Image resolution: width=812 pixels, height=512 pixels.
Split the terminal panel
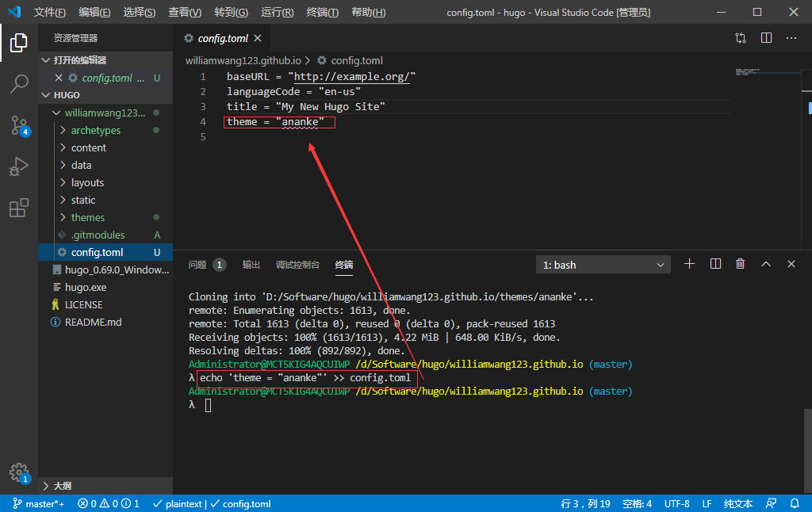(x=716, y=264)
